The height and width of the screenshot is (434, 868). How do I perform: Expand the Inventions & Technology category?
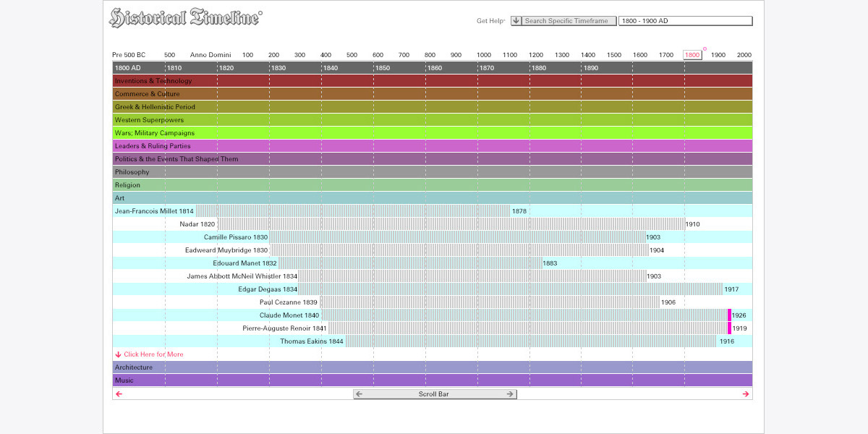pos(153,81)
